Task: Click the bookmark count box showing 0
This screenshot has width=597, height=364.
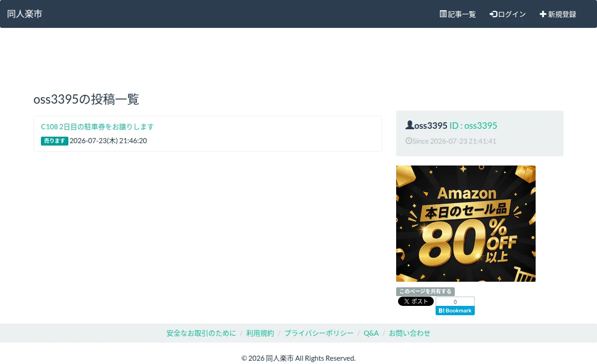Action: 455,302
